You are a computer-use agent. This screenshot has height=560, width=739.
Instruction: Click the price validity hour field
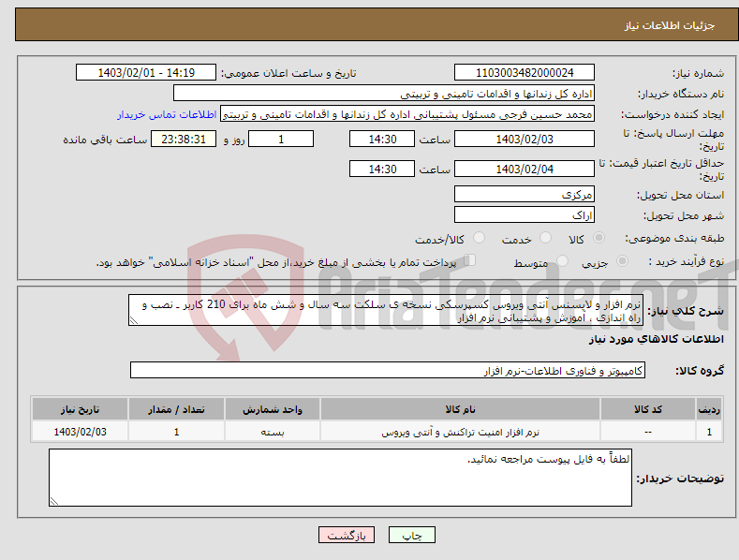382,169
